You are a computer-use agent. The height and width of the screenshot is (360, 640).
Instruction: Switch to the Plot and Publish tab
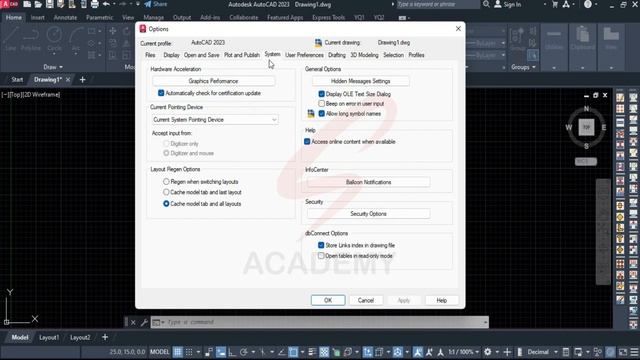(x=242, y=55)
